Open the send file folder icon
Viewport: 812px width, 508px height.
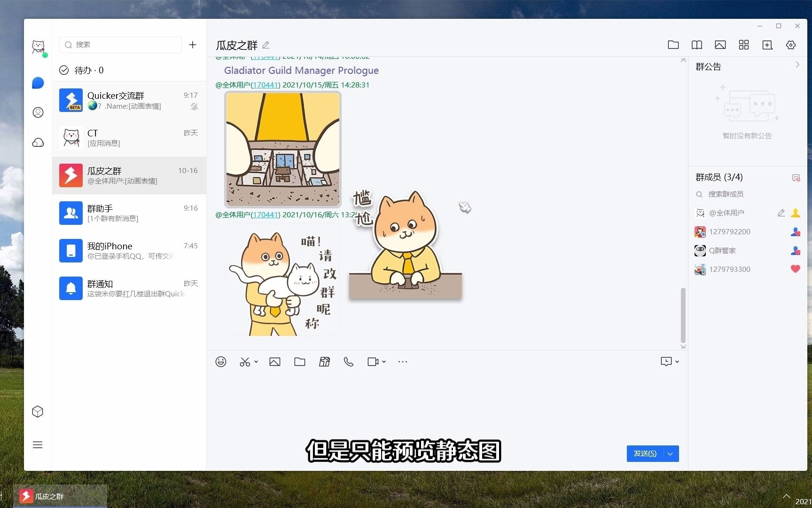pos(300,361)
